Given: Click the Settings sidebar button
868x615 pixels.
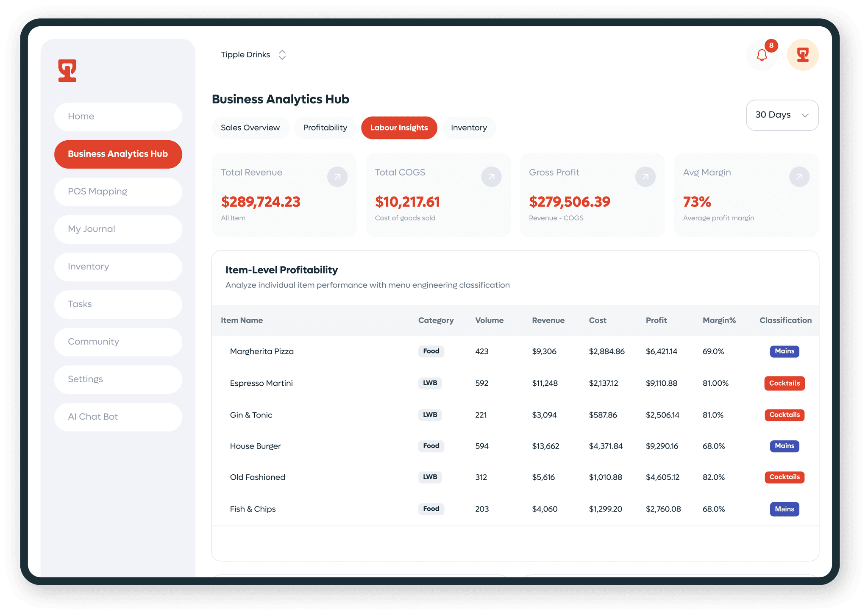Looking at the screenshot, I should point(118,379).
